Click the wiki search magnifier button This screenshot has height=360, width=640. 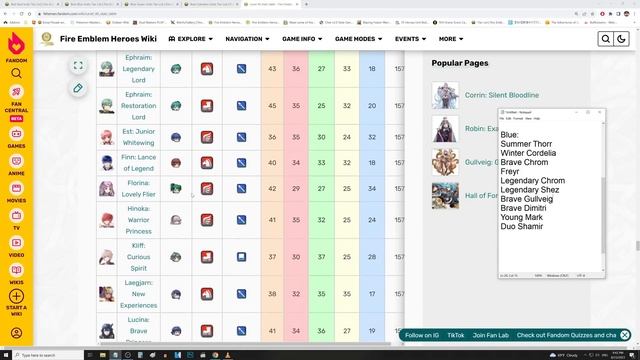[606, 39]
